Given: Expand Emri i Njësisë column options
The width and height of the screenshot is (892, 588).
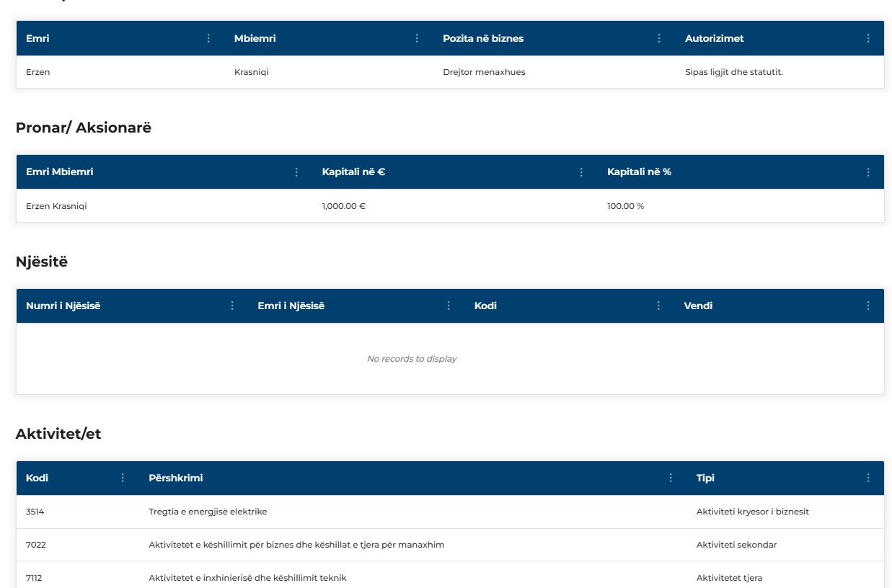Looking at the screenshot, I should point(449,306).
